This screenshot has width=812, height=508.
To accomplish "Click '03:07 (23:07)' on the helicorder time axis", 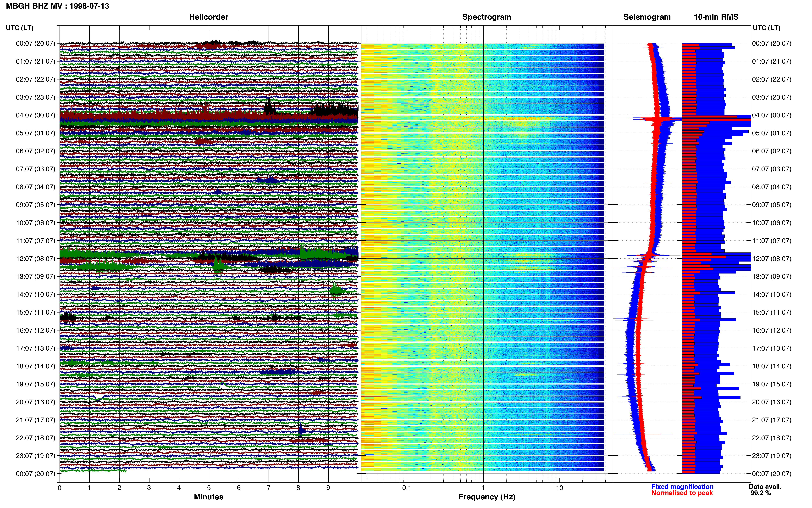I will pos(36,97).
